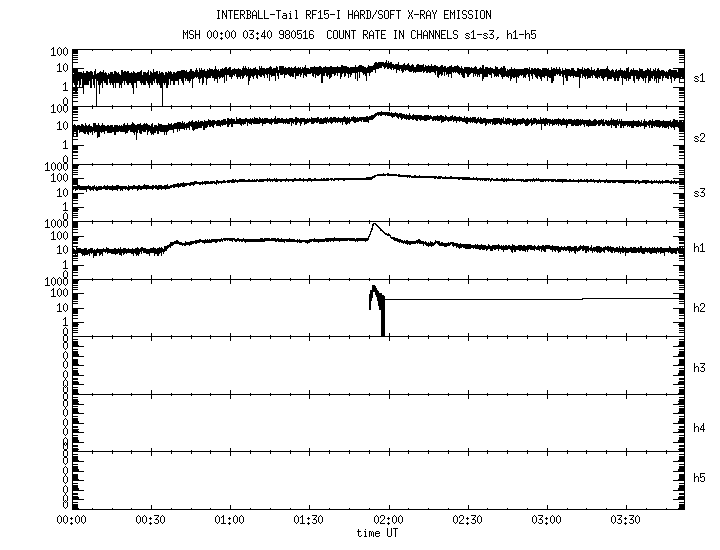
Task: Click the 03:30 time axis label
Action: [x=626, y=521]
